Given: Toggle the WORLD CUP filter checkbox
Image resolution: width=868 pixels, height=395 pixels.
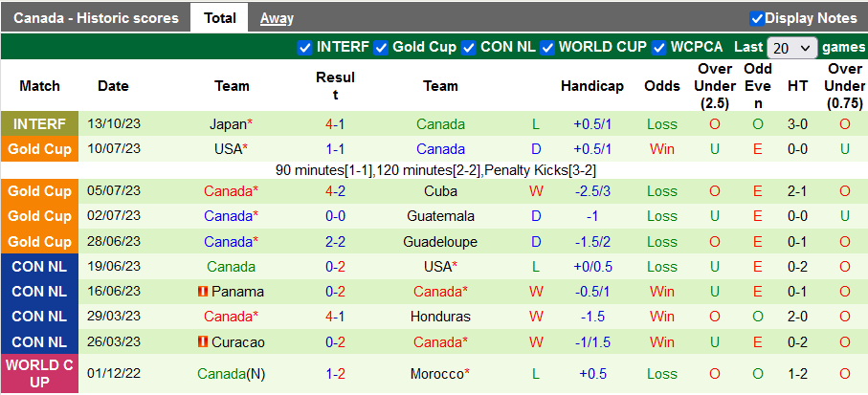Looking at the screenshot, I should [x=547, y=47].
